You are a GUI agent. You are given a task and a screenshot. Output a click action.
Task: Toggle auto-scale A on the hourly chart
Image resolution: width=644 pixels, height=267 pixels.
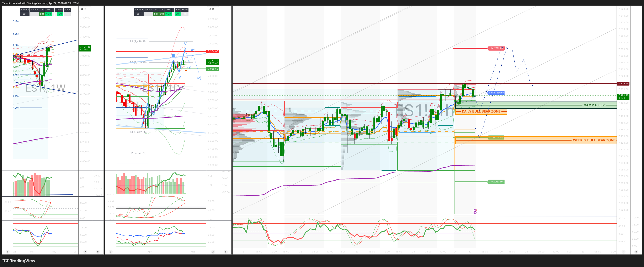coord(623,251)
